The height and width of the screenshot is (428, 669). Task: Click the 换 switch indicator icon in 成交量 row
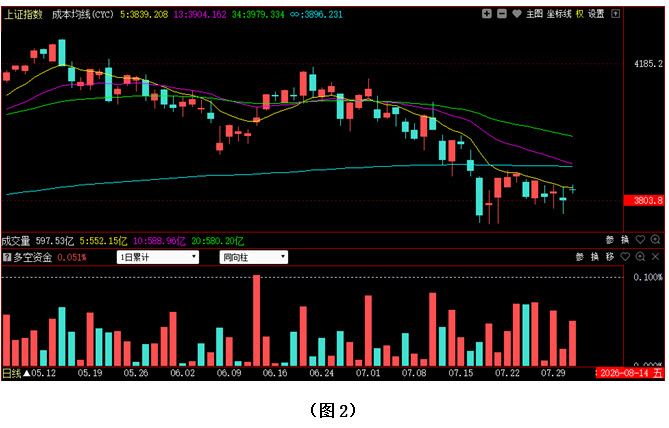point(625,240)
